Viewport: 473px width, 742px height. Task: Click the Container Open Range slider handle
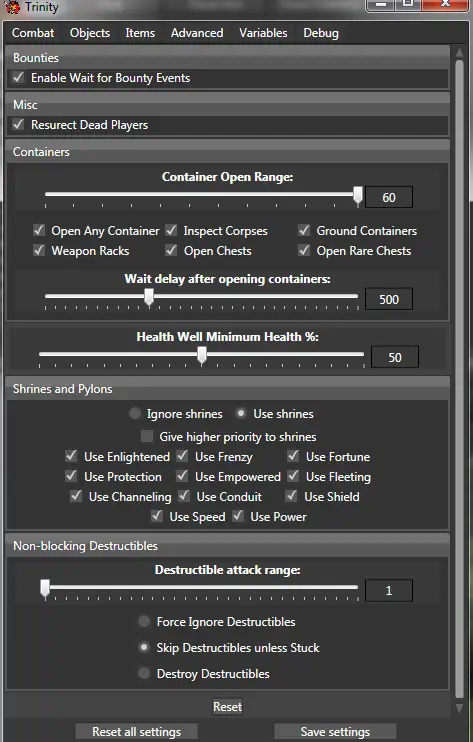coord(358,195)
